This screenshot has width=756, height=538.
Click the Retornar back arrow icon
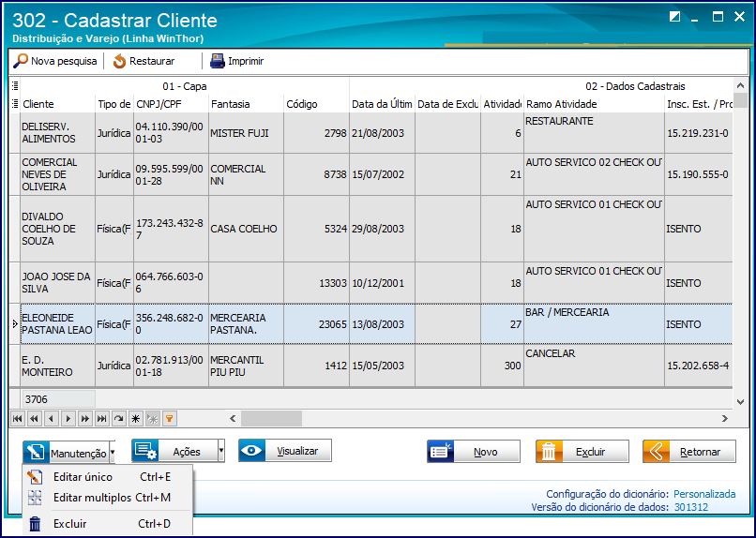[x=656, y=452]
